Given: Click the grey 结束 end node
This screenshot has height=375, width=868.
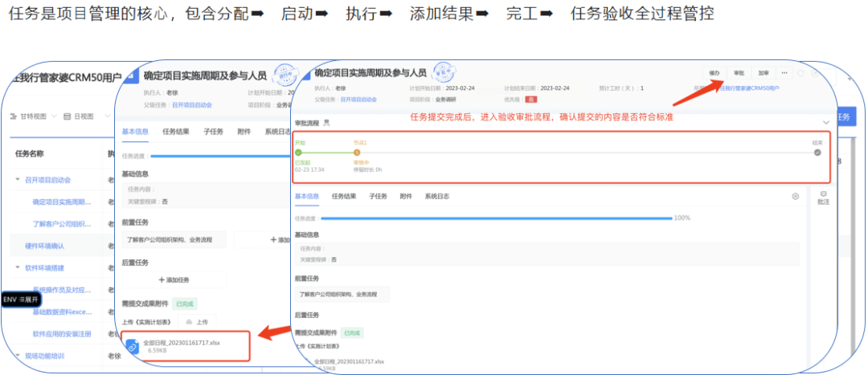Looking at the screenshot, I should point(817,151).
